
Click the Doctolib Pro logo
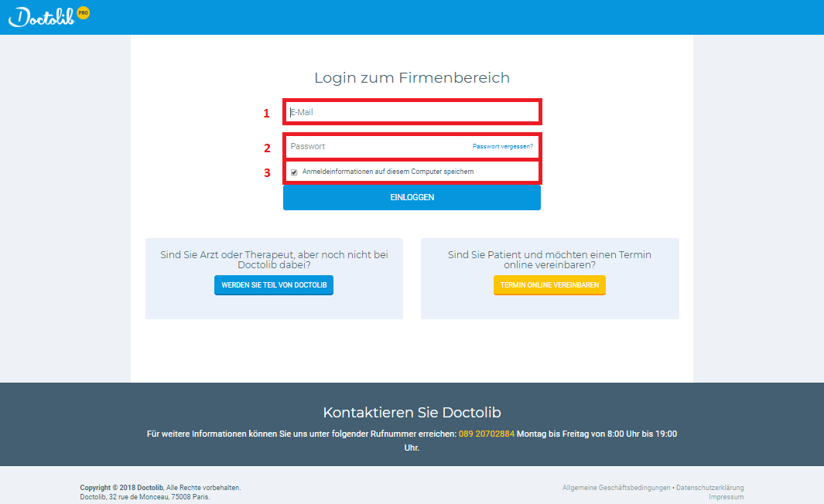point(49,17)
